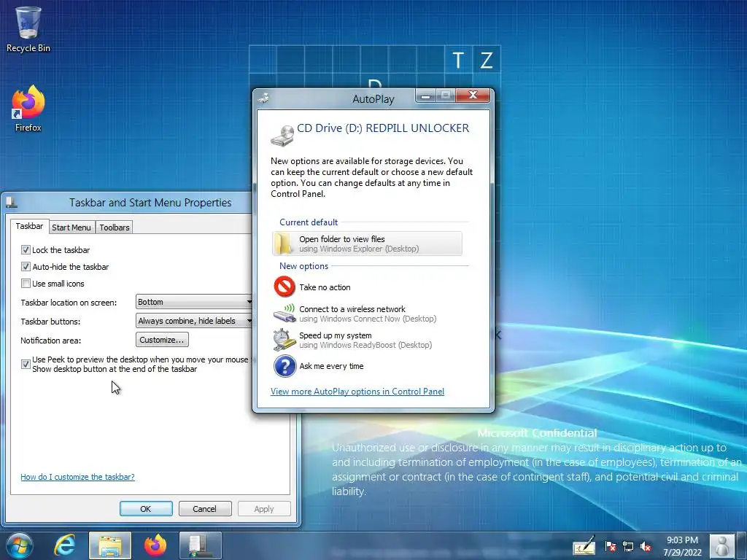Click CD Drive (D:) REDPILL UNLOCKER heading
Viewport: 747px width, 560px height.
tap(383, 128)
